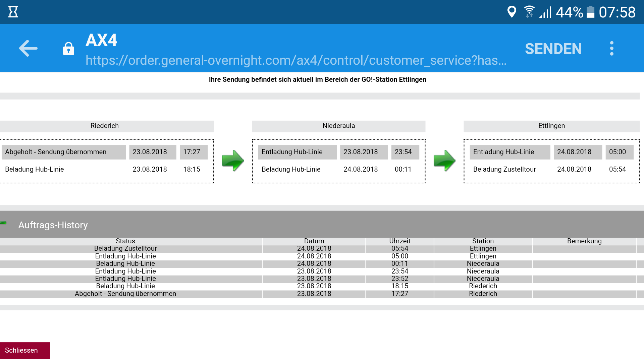Tap date 23.08.2018 in the 17:27 history row
Viewport: 644px width, 362px height.
point(314,294)
